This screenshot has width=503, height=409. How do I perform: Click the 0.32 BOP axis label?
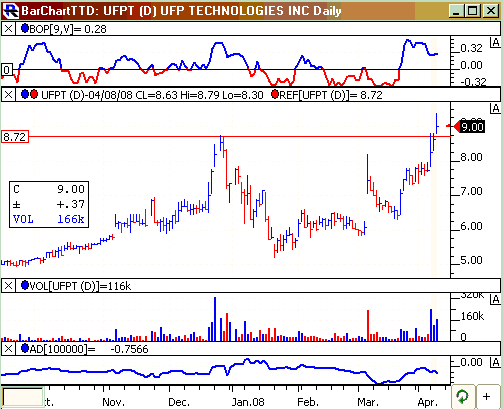[x=471, y=48]
